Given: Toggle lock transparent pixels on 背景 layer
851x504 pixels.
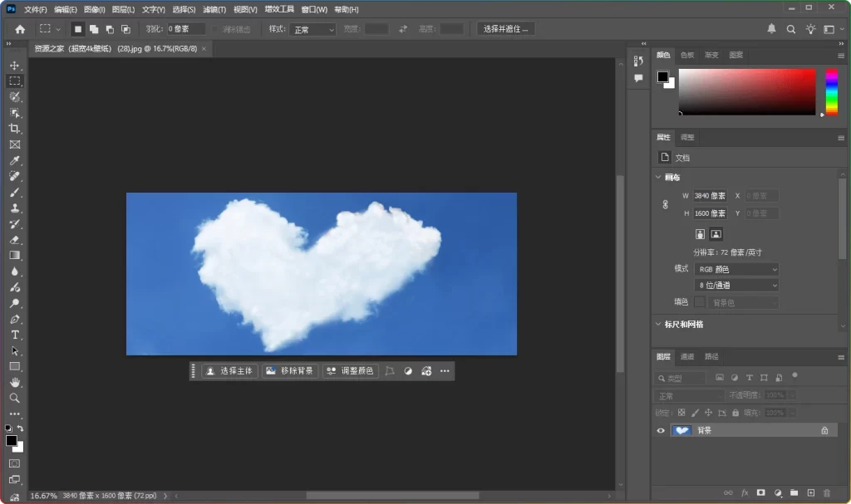Looking at the screenshot, I should [681, 413].
